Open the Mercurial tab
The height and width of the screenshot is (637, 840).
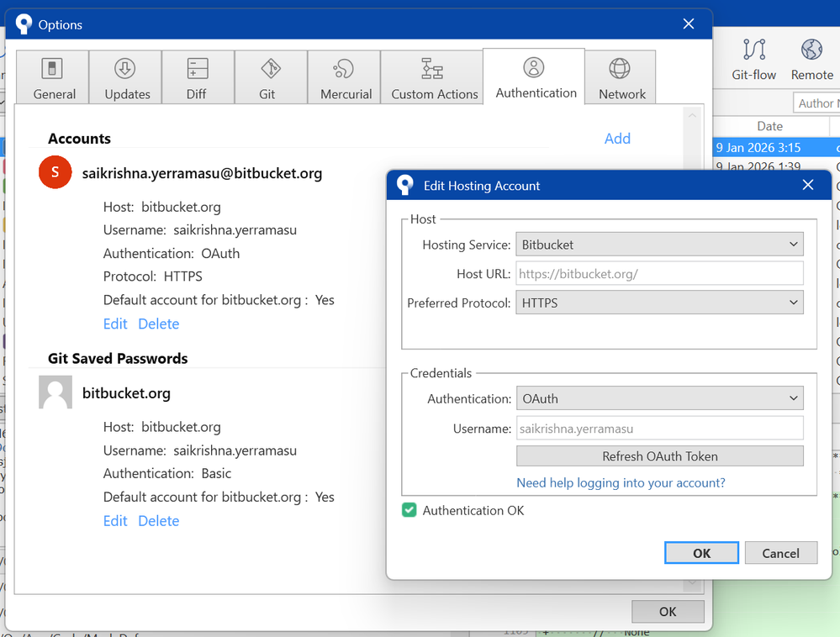tap(346, 78)
